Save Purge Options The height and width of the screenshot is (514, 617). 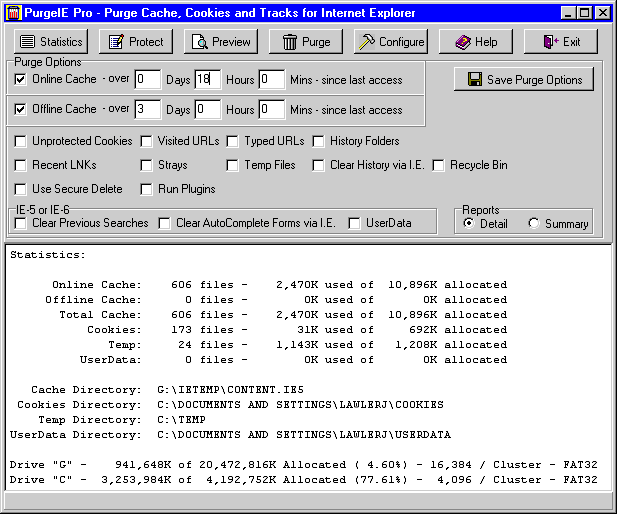(x=524, y=79)
